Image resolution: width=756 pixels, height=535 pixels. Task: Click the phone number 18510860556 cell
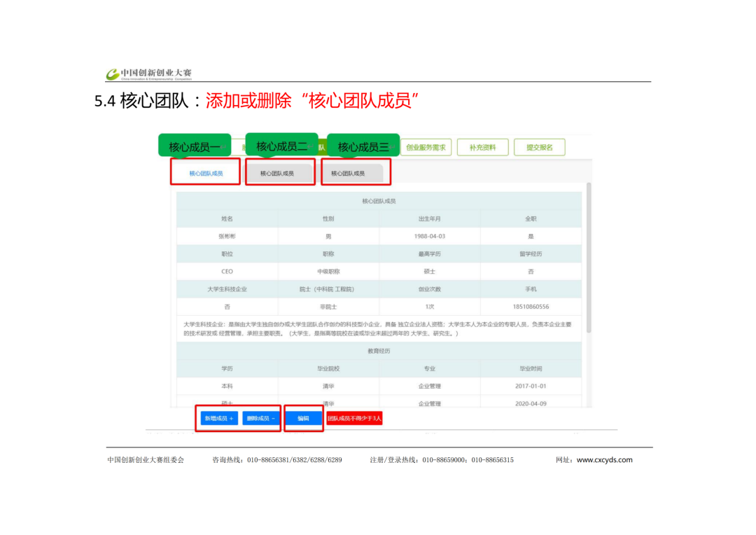[531, 307]
